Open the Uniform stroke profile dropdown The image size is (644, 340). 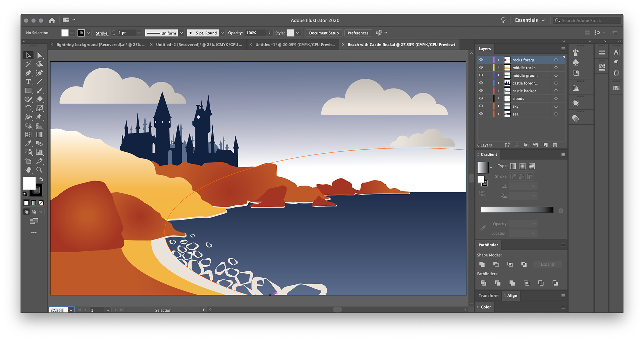pos(181,33)
